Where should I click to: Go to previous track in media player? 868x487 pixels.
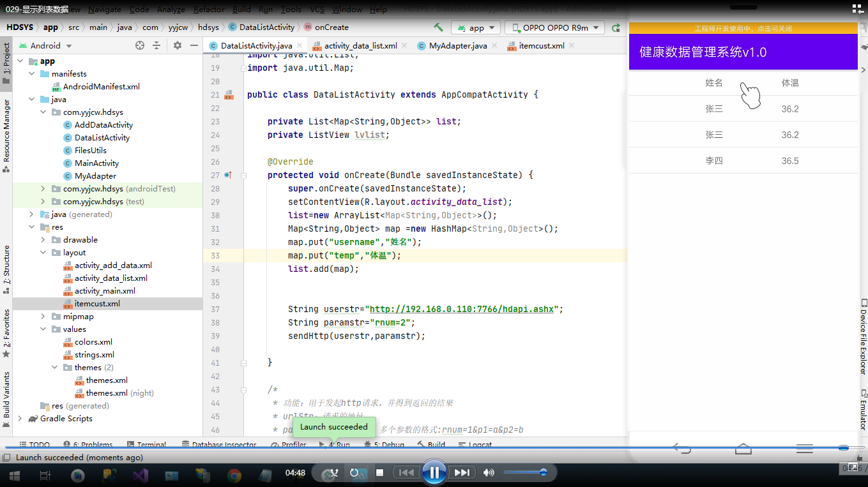(x=406, y=473)
